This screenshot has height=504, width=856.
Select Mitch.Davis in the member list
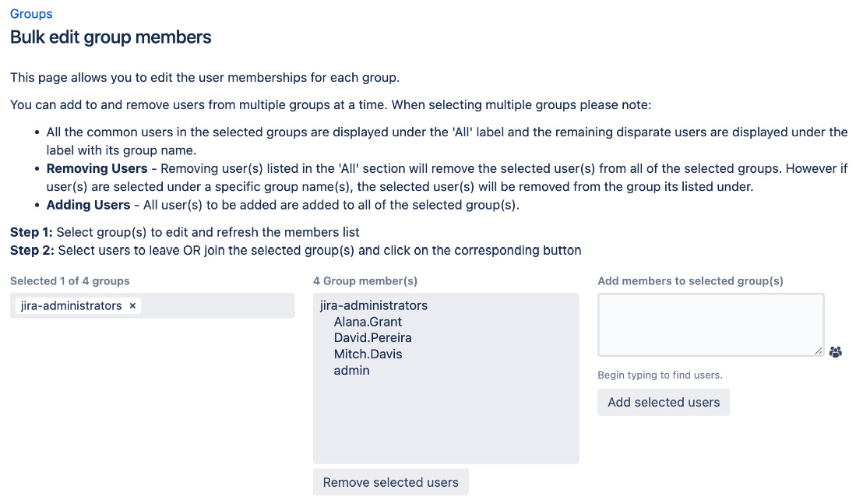368,354
